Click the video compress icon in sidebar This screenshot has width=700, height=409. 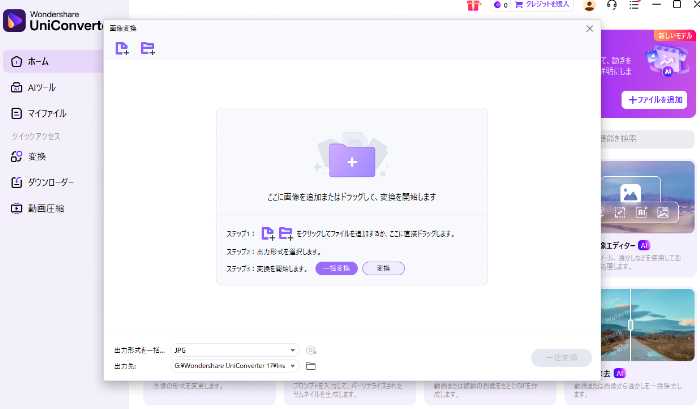tap(17, 208)
